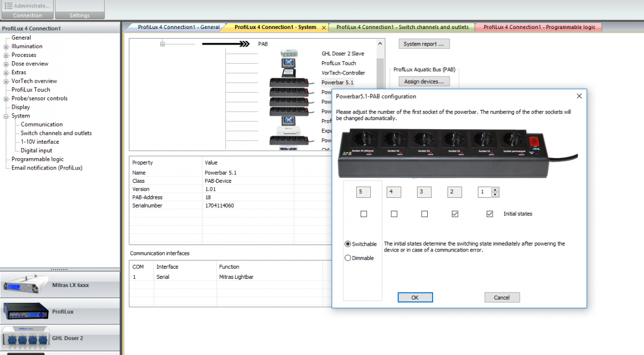Select the Switchable radio button
This screenshot has width=644, height=355.
pyautogui.click(x=348, y=244)
